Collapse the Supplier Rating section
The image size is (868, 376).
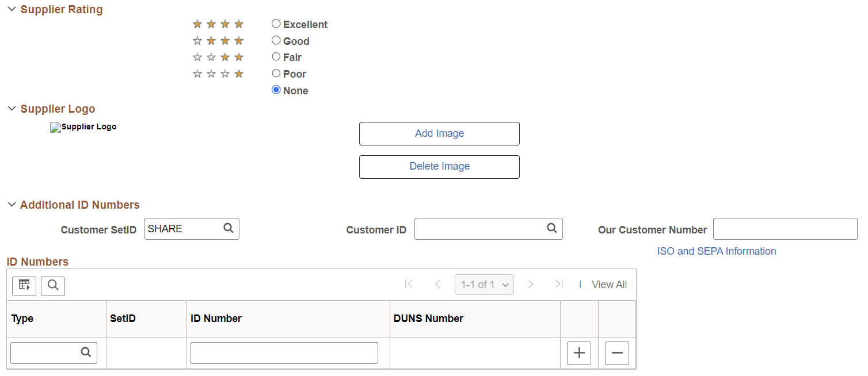[x=11, y=9]
